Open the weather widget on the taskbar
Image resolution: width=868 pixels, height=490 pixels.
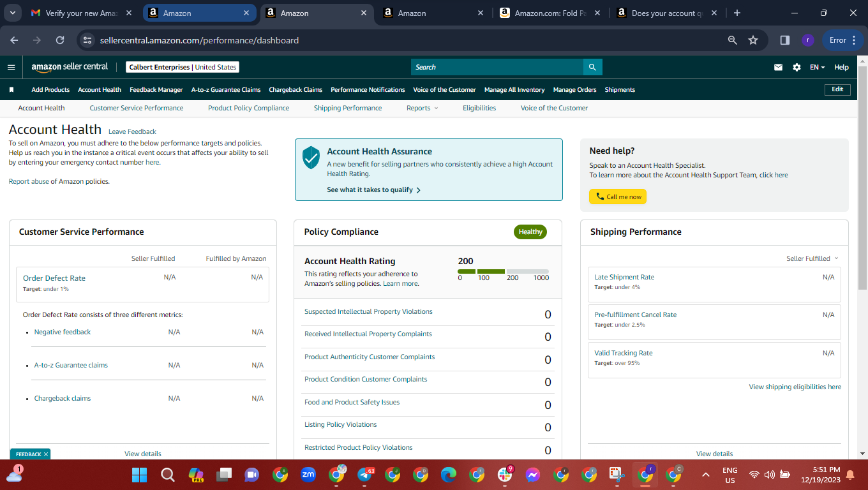click(x=13, y=473)
